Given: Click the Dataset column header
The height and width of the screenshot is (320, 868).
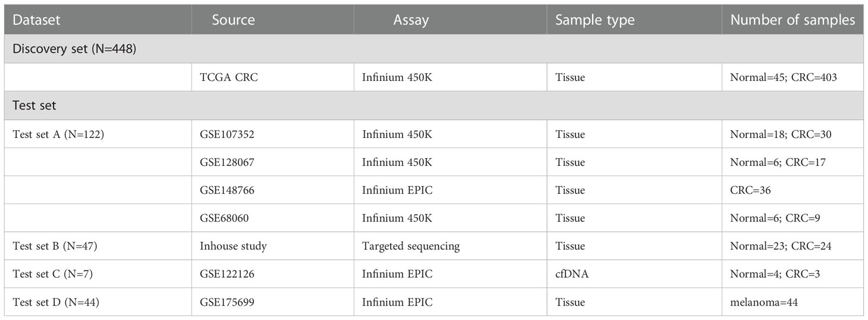Looking at the screenshot, I should click(37, 20).
